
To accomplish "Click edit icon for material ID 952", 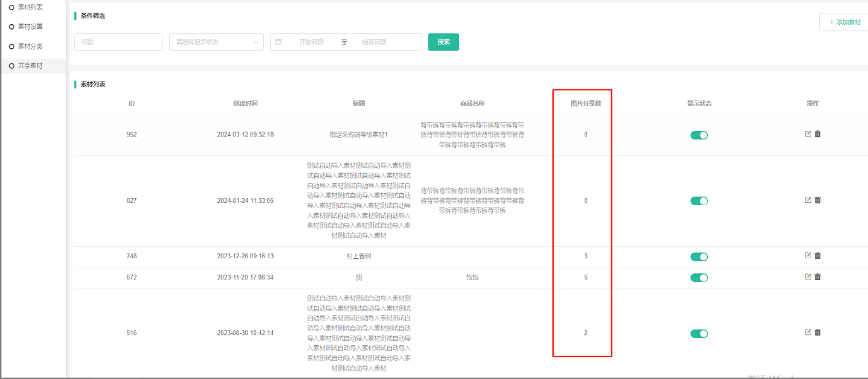I will (x=808, y=134).
